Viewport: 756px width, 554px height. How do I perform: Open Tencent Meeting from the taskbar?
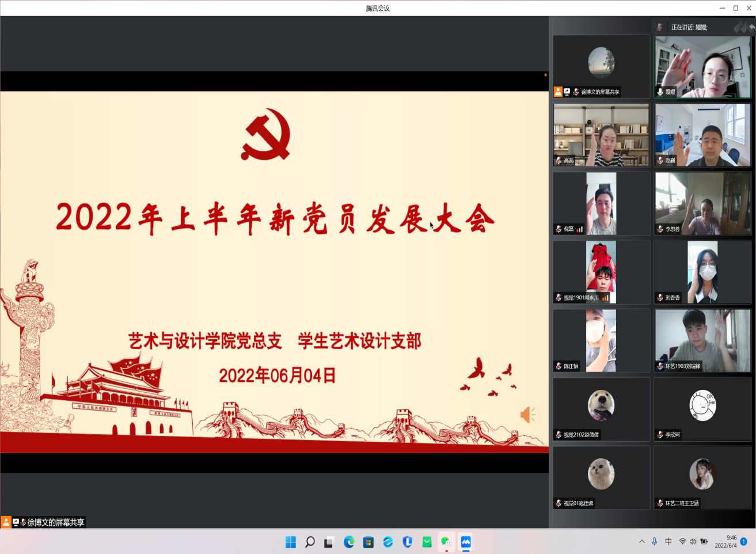click(466, 542)
